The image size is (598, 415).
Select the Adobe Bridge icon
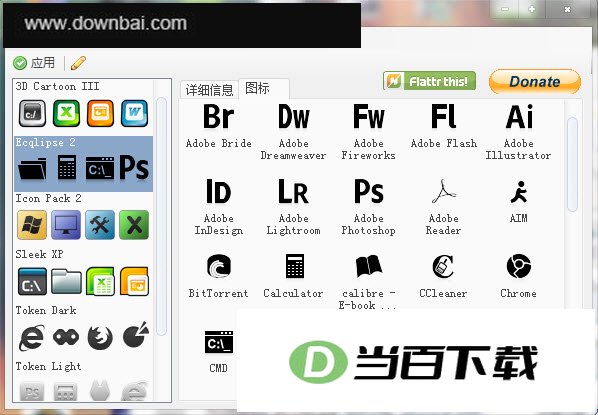pyautogui.click(x=219, y=117)
